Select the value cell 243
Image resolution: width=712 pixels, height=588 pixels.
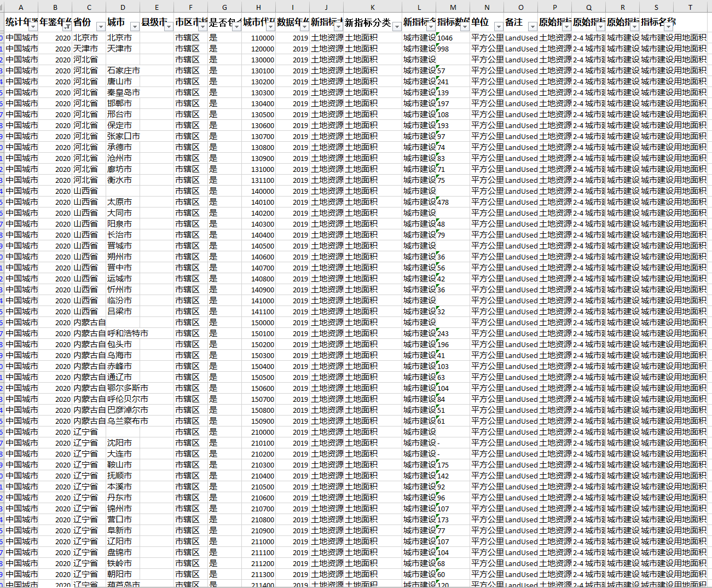(x=453, y=333)
